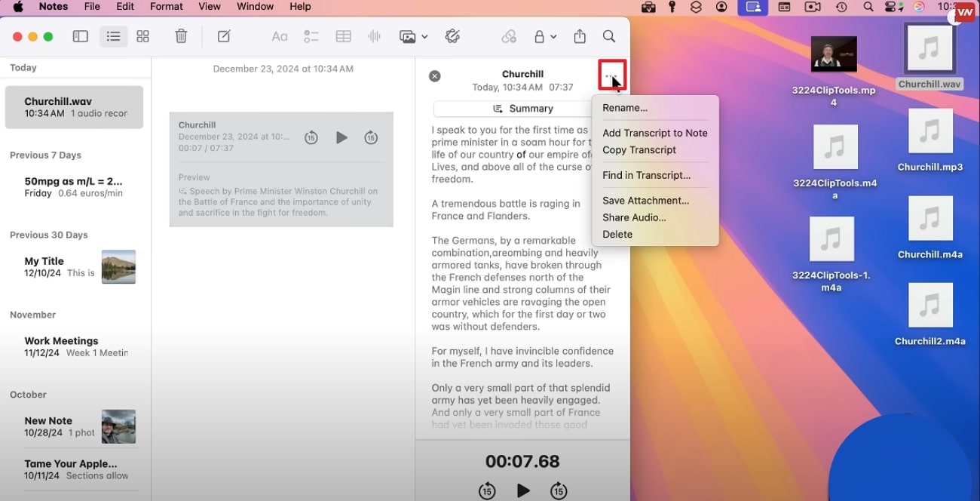Switch Notes to gallery view
Viewport: 980px width, 501px height.
[143, 36]
